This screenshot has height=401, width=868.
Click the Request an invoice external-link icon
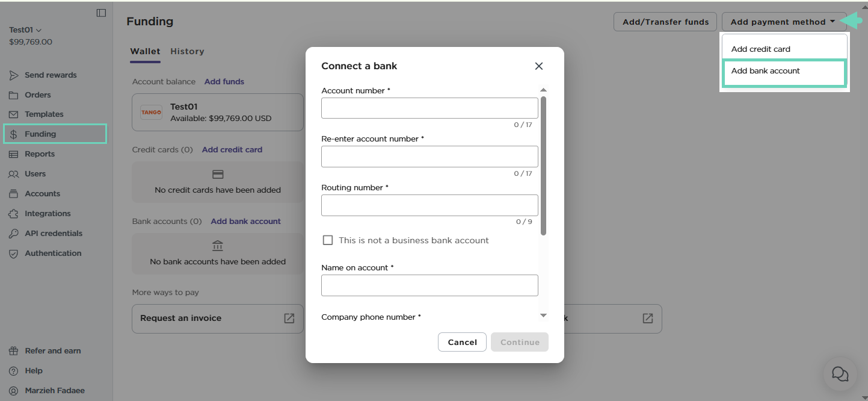(289, 318)
